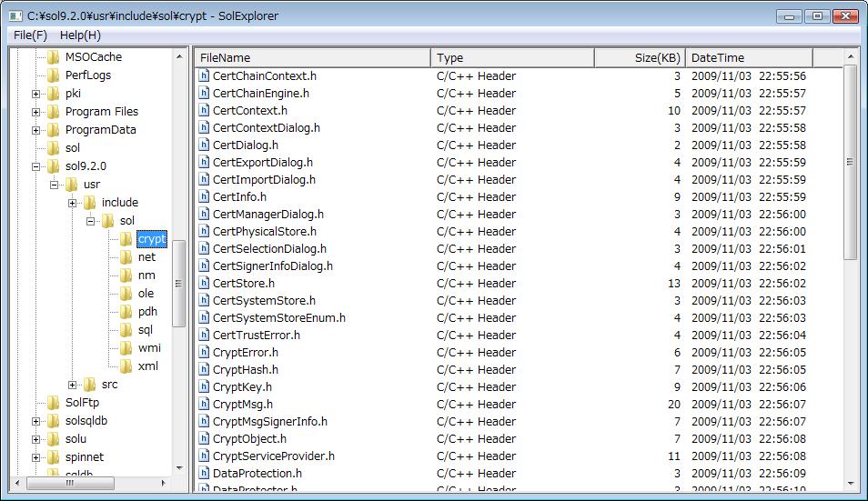Click the header file icon of CryptHash.h
Viewport: 868px width, 501px height.
pyautogui.click(x=205, y=369)
